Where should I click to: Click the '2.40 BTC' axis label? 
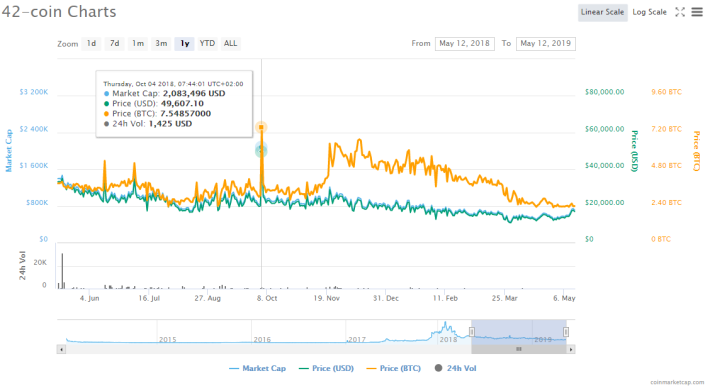[x=667, y=203]
